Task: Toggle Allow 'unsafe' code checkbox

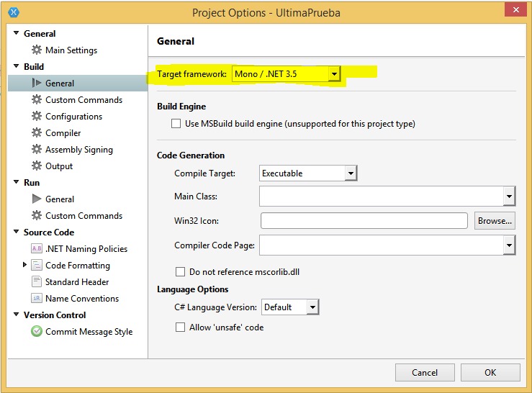Action: tap(181, 327)
